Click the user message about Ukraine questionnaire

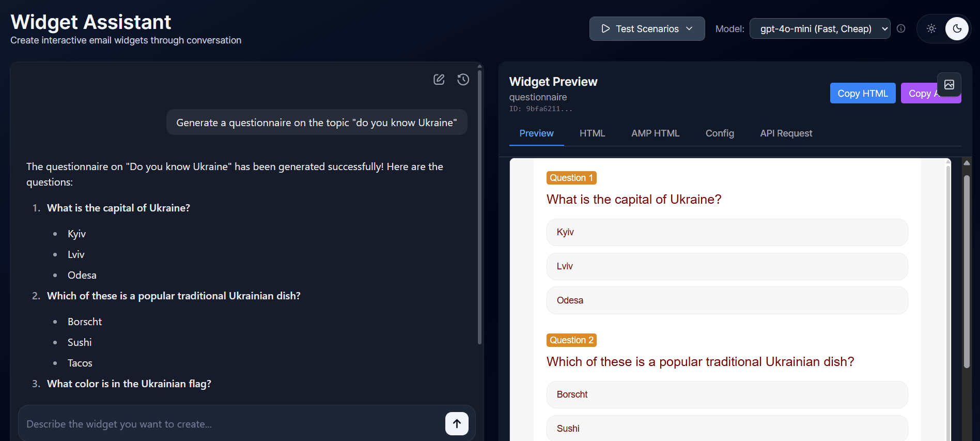tap(317, 123)
